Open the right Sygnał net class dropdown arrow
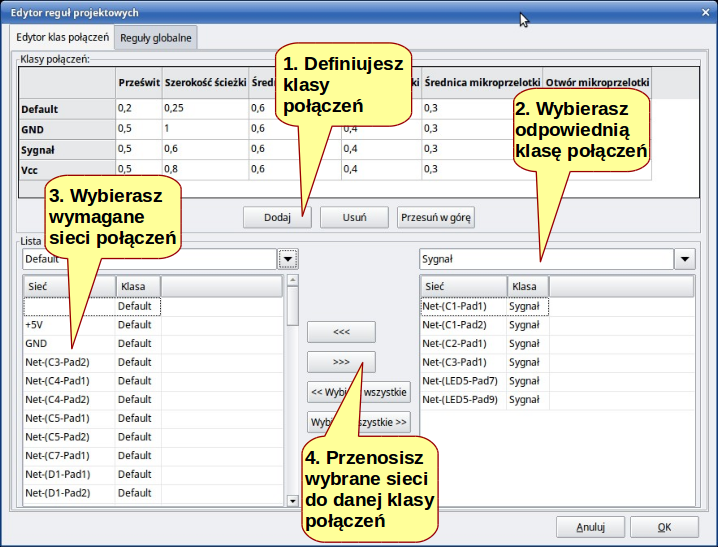This screenshot has height=547, width=718. click(x=685, y=259)
